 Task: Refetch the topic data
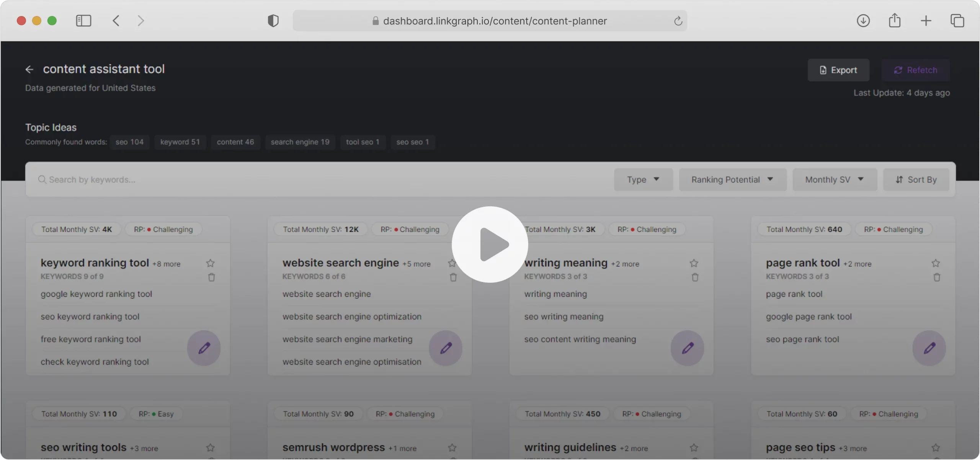point(916,70)
